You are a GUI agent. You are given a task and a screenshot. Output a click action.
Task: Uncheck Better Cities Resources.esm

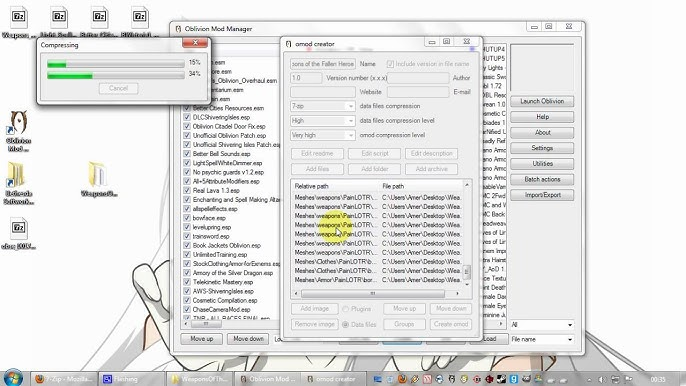point(187,108)
